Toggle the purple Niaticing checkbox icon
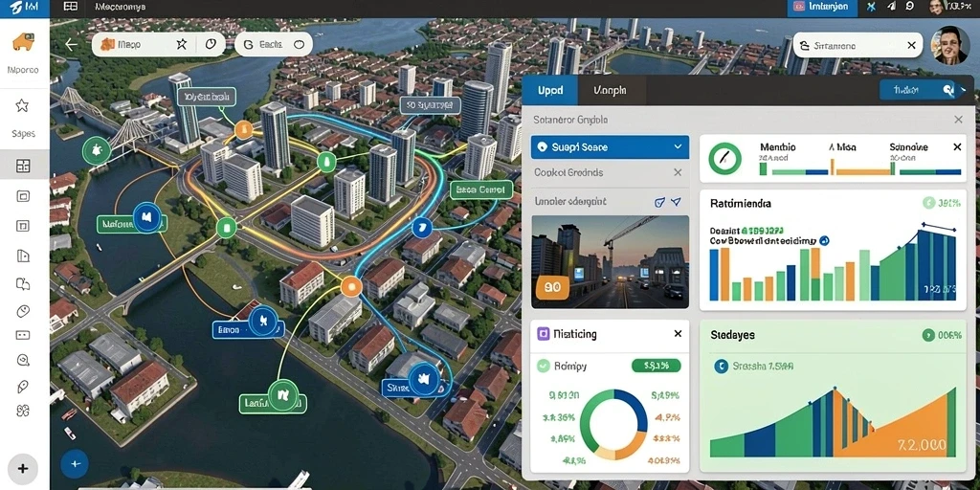 coord(544,334)
